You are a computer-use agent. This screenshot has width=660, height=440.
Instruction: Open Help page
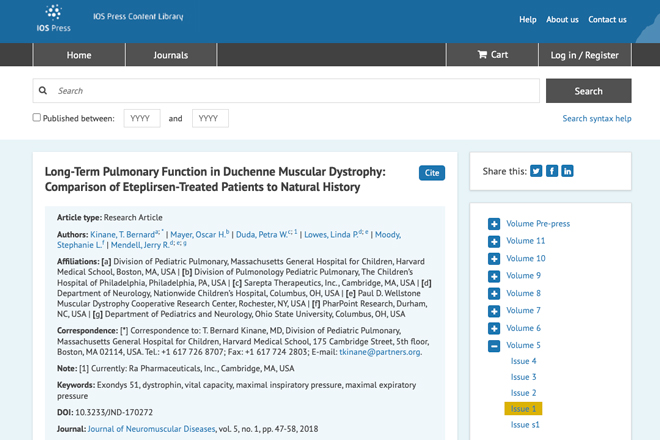pyautogui.click(x=527, y=19)
